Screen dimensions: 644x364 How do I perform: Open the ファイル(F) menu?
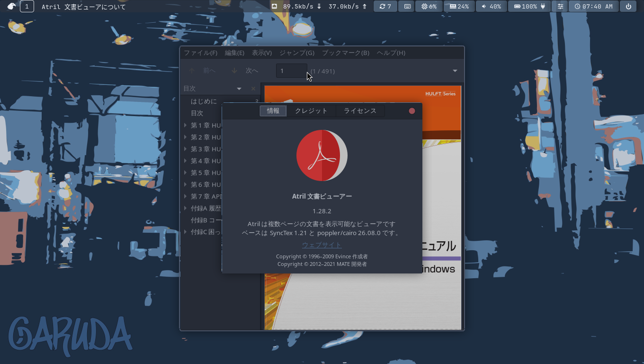coord(200,53)
